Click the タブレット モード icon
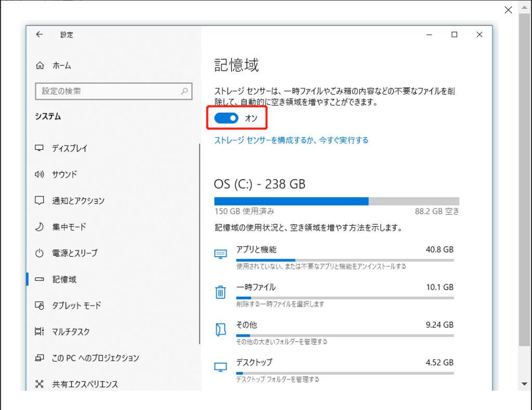This screenshot has height=410, width=532. 40,305
